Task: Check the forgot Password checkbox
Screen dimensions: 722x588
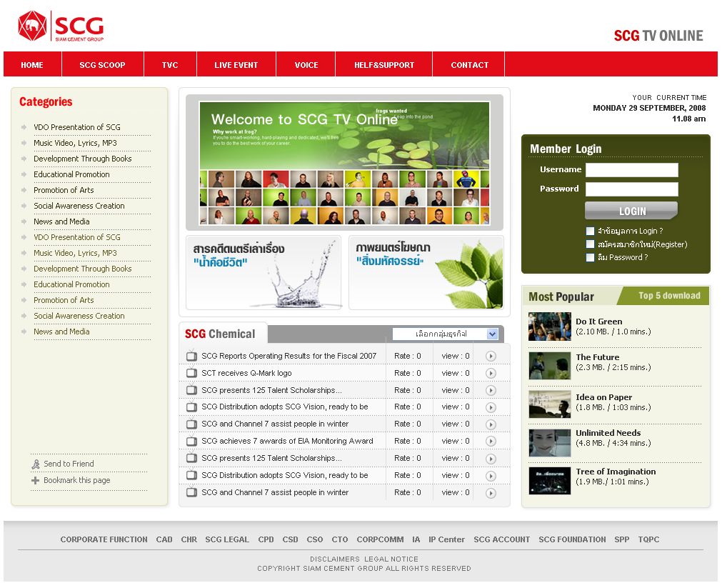Action: pyautogui.click(x=590, y=258)
